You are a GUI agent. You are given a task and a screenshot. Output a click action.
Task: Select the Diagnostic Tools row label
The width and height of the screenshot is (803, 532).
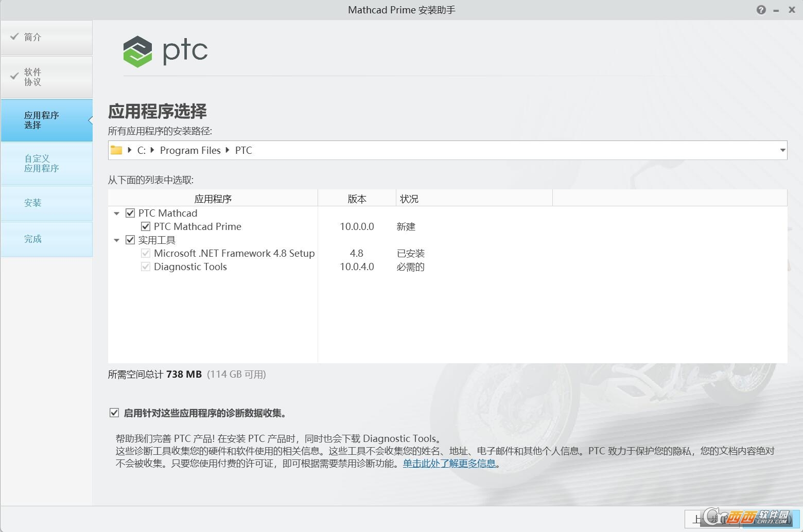click(190, 267)
